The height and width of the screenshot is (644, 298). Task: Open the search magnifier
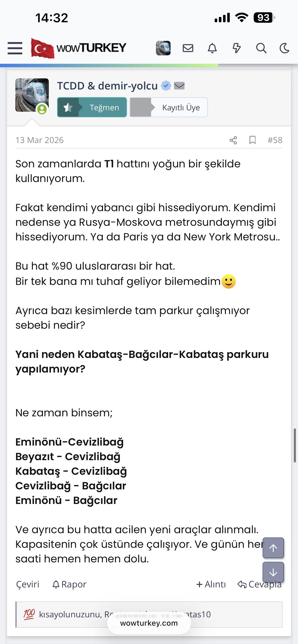coord(261,48)
